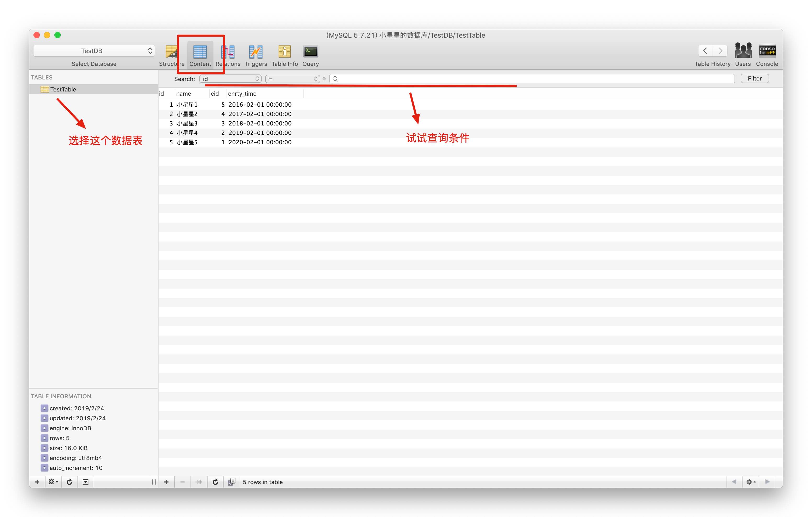The width and height of the screenshot is (812, 517).
Task: Sort by the id column header
Action: (x=167, y=94)
